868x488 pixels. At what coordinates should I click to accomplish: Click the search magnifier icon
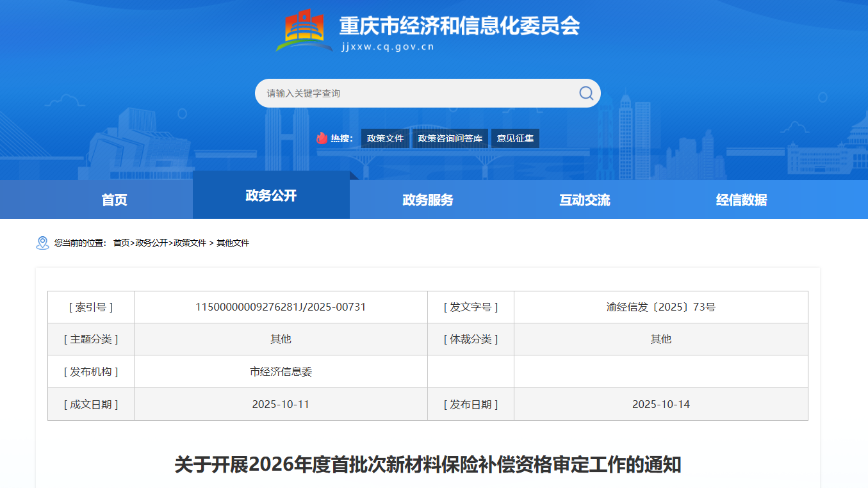coord(586,93)
